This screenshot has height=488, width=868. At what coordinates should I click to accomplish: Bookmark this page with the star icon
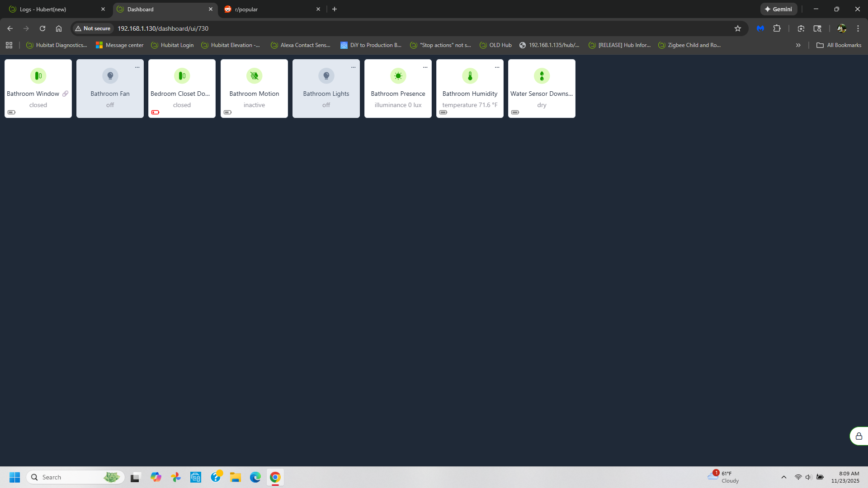(x=738, y=28)
